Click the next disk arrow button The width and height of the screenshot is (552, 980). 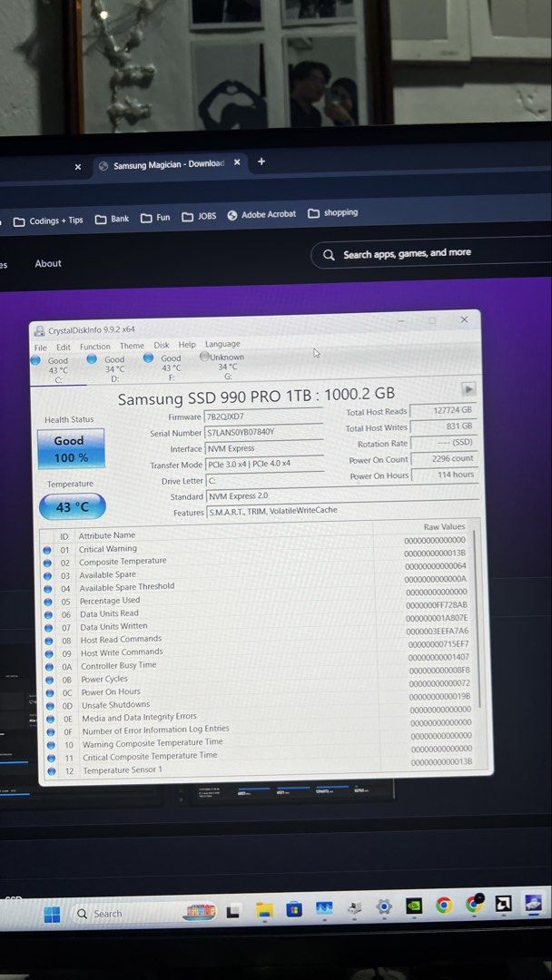pyautogui.click(x=468, y=389)
